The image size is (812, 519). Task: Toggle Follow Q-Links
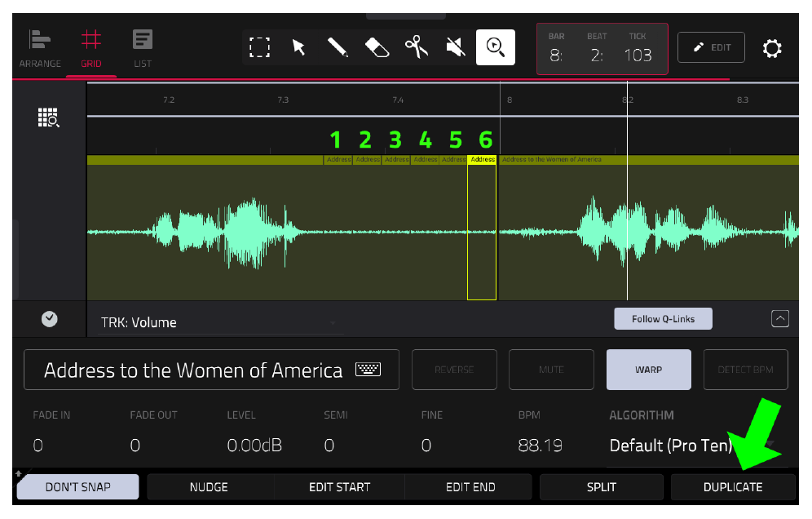pyautogui.click(x=663, y=319)
